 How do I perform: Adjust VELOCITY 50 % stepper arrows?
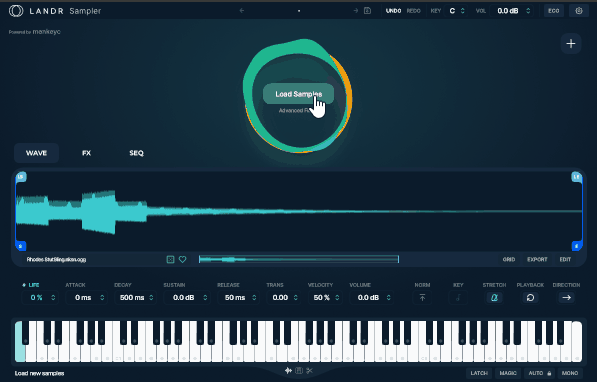click(x=337, y=297)
